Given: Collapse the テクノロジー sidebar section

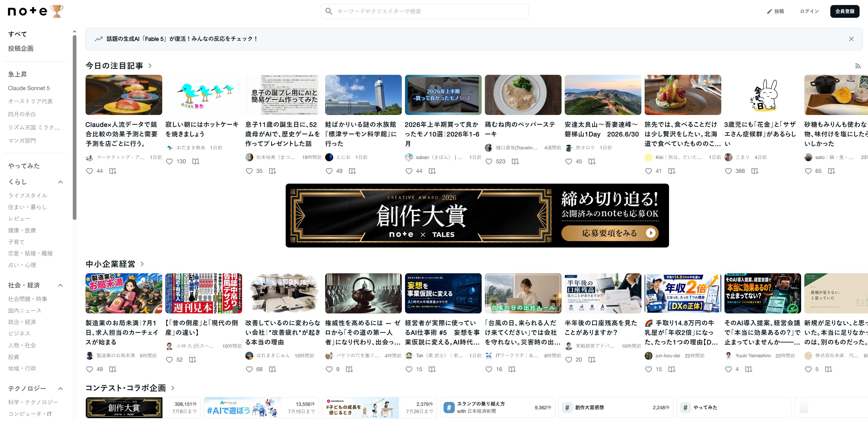Looking at the screenshot, I should tap(60, 389).
